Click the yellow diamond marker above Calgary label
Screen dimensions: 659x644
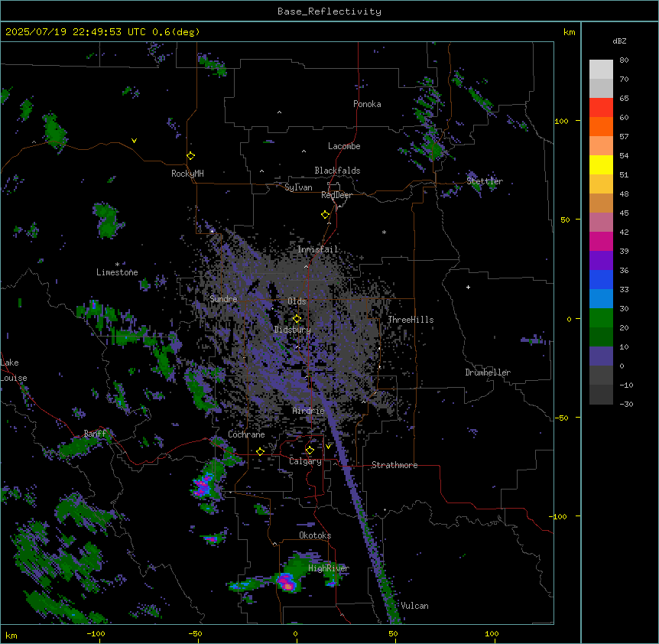click(x=310, y=450)
